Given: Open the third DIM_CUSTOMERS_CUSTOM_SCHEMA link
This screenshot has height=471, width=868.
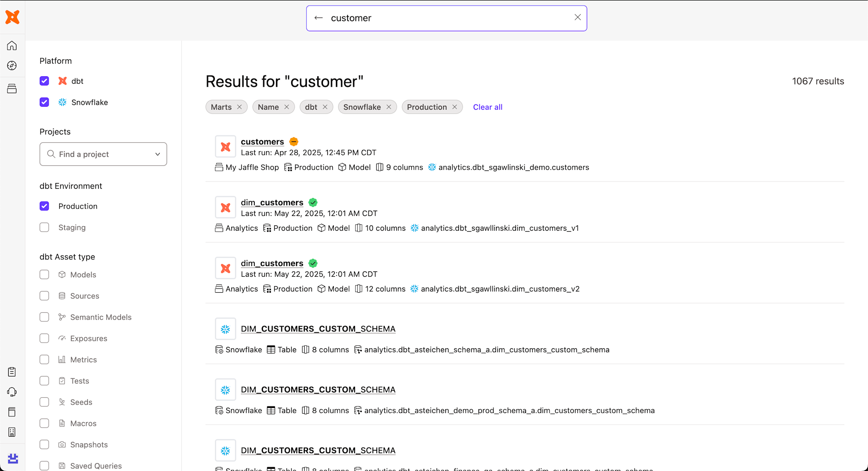Looking at the screenshot, I should click(x=318, y=450).
